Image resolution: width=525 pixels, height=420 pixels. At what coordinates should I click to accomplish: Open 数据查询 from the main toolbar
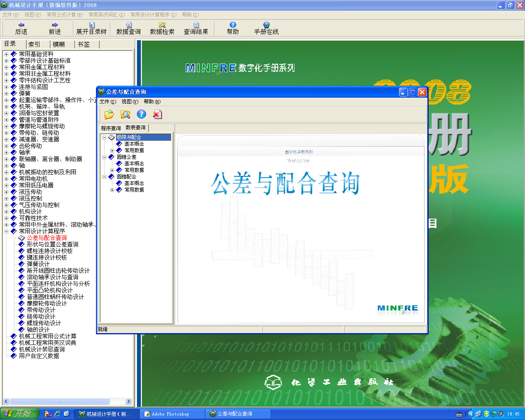pos(128,28)
